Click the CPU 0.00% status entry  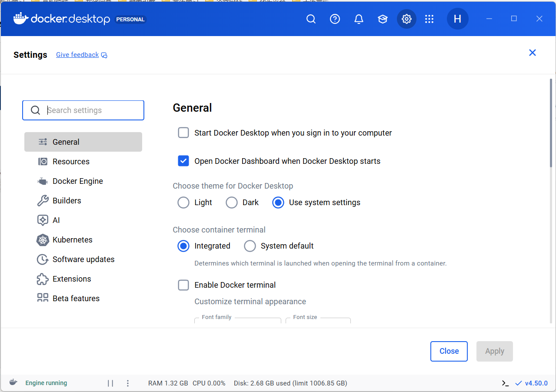pos(209,383)
